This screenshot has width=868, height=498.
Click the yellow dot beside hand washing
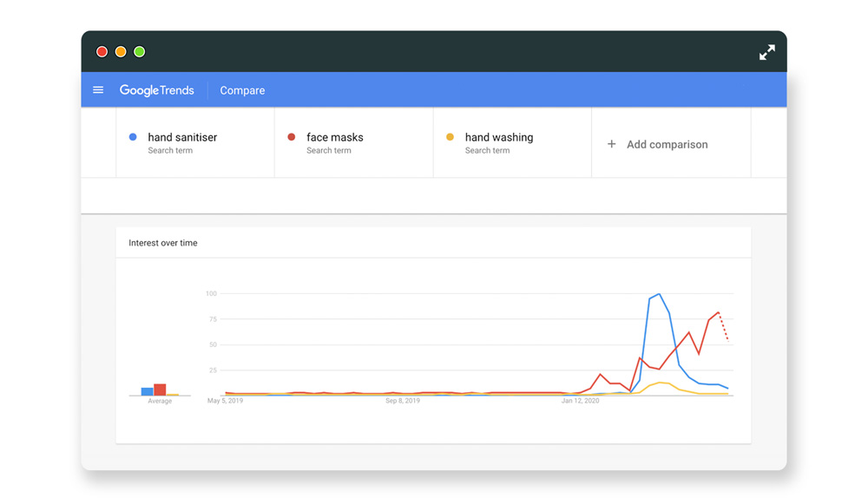[x=450, y=137]
